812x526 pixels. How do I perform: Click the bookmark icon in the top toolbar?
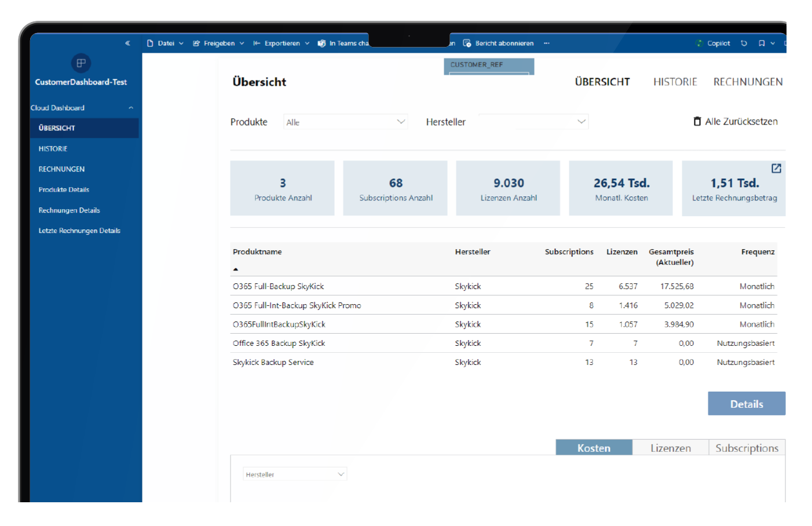coord(761,43)
